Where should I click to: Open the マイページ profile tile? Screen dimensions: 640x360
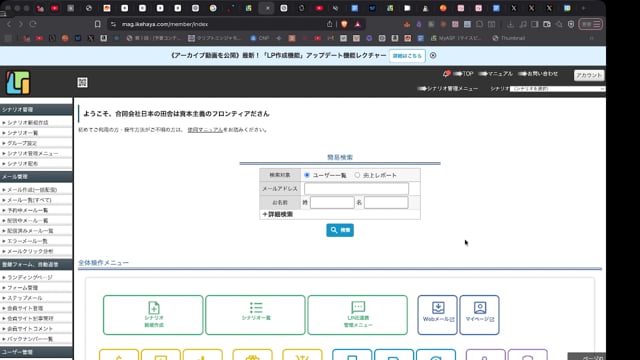(x=480, y=315)
